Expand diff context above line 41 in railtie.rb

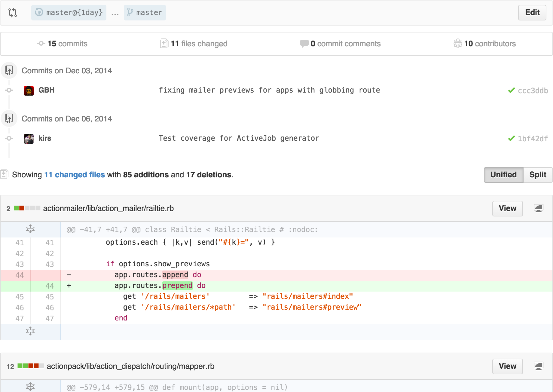30,229
